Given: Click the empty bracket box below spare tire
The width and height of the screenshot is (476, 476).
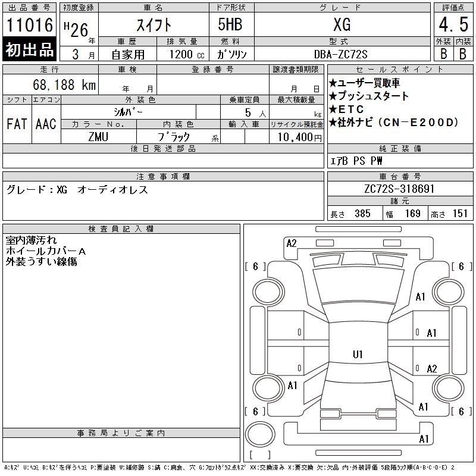Looking at the screenshot, I should pos(260,455).
